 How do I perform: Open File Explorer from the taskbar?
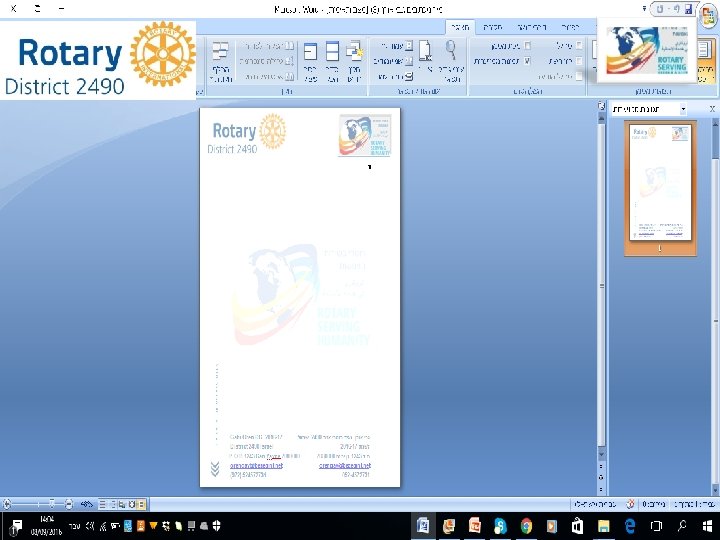tap(603, 526)
